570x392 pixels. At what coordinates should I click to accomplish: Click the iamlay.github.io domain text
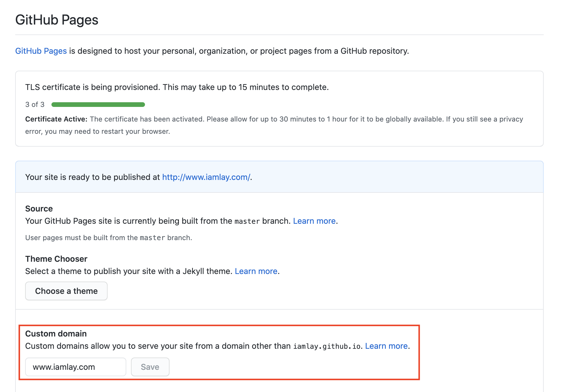coord(327,346)
